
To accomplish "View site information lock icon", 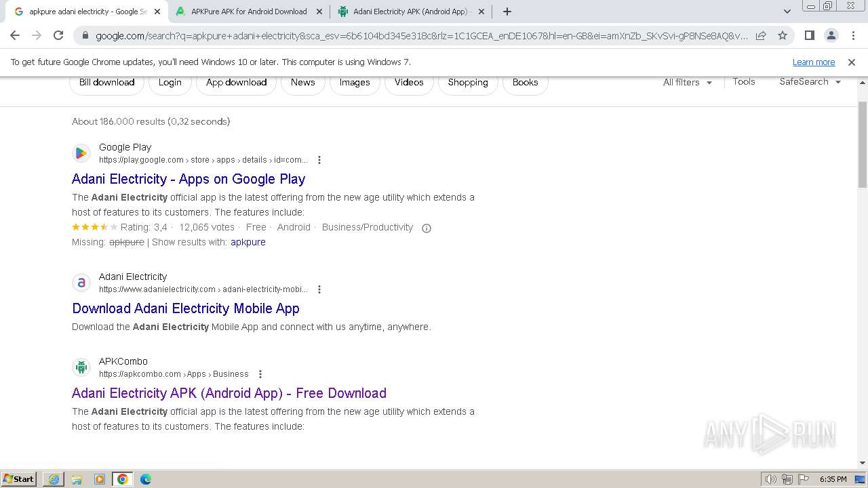I will 85,36.
